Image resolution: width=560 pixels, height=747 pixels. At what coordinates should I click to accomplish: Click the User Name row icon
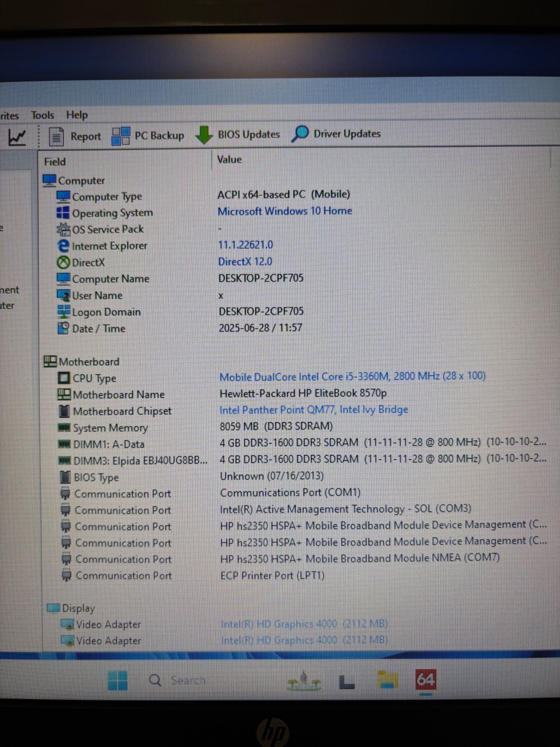(64, 295)
